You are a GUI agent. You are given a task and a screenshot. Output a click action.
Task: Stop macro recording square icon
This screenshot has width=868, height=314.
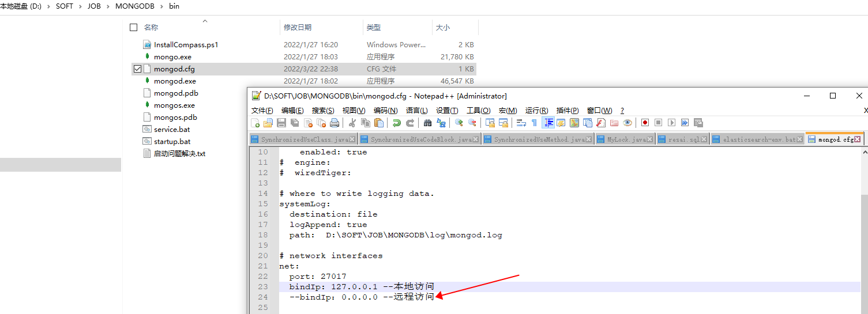(659, 123)
